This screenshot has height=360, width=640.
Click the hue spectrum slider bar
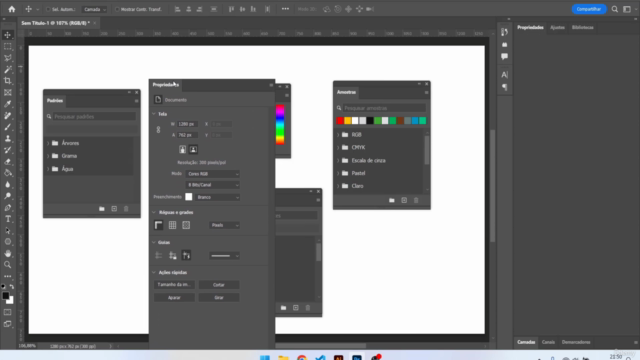click(280, 124)
